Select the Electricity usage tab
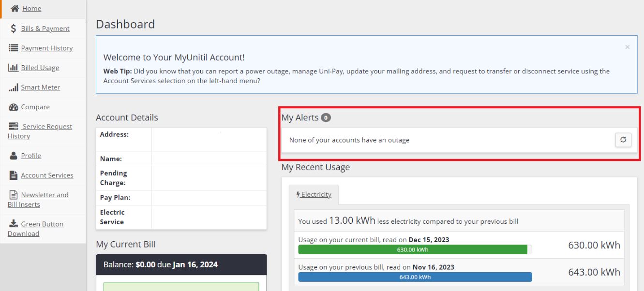The width and height of the screenshot is (644, 291). pyautogui.click(x=314, y=194)
